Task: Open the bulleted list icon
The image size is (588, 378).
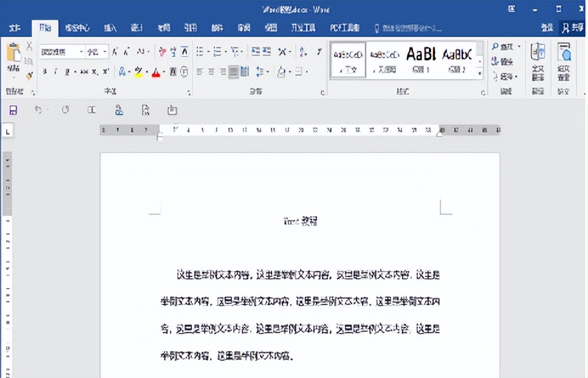Action: (x=200, y=51)
